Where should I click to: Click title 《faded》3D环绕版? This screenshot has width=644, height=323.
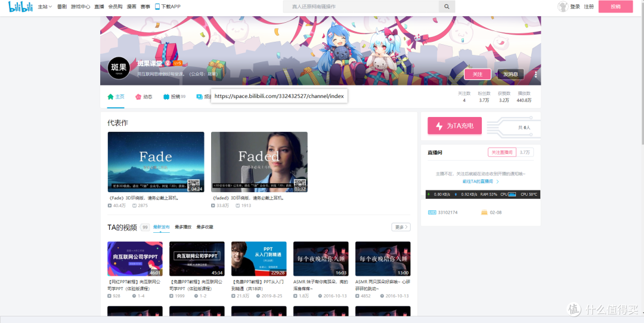click(247, 198)
